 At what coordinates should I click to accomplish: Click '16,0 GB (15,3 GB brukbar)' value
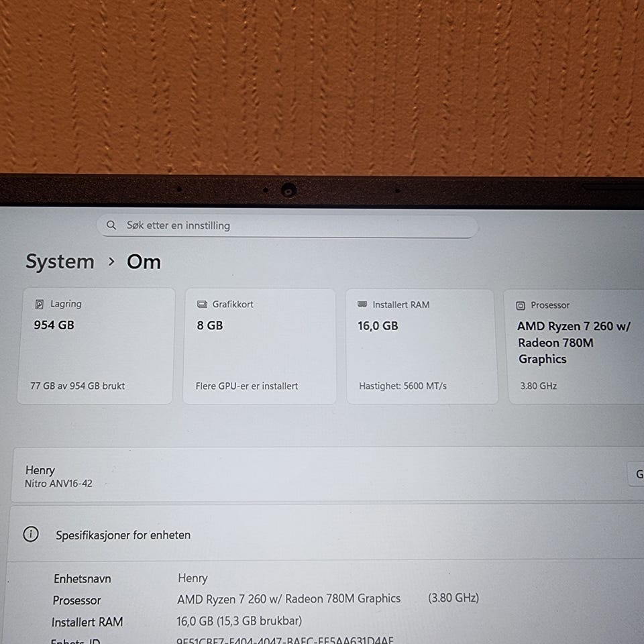pyautogui.click(x=239, y=621)
